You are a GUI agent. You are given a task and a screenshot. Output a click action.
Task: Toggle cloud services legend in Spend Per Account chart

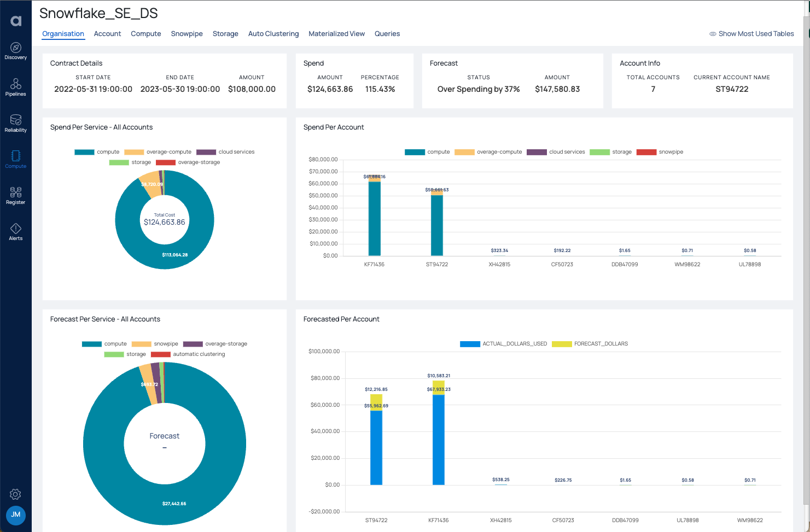click(556, 152)
